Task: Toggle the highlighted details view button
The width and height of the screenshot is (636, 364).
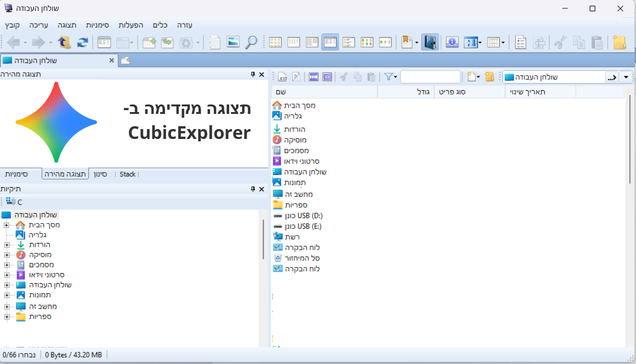Action: pos(330,42)
